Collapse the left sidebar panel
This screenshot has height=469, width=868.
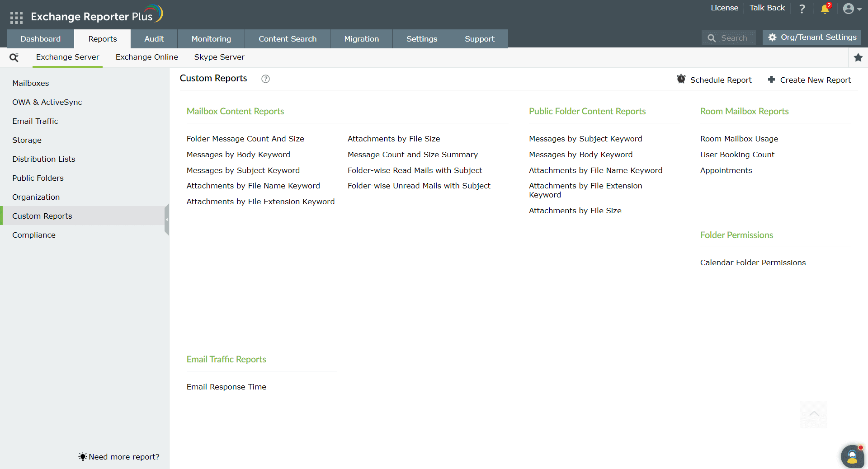pos(167,220)
